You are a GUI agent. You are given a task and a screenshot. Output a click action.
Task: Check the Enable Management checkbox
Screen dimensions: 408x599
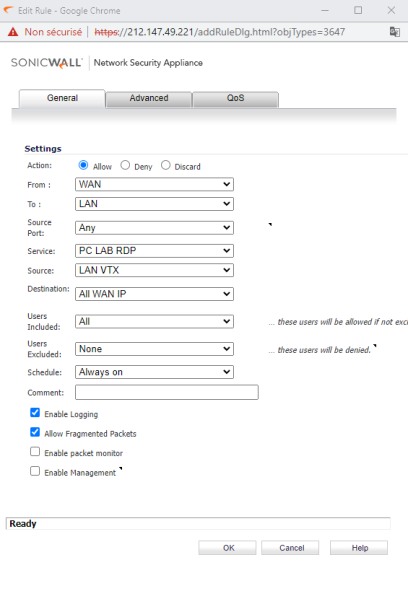tap(35, 471)
